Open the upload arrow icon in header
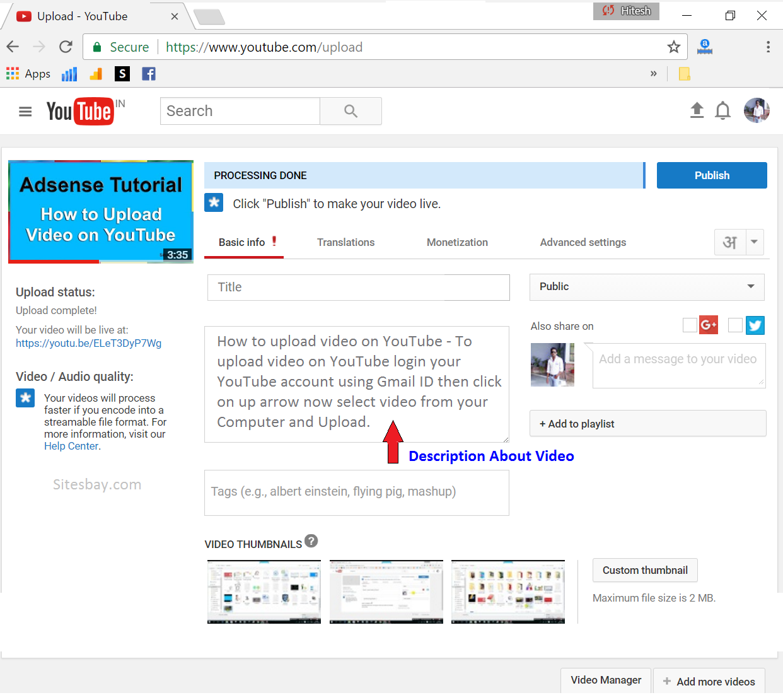 697,110
